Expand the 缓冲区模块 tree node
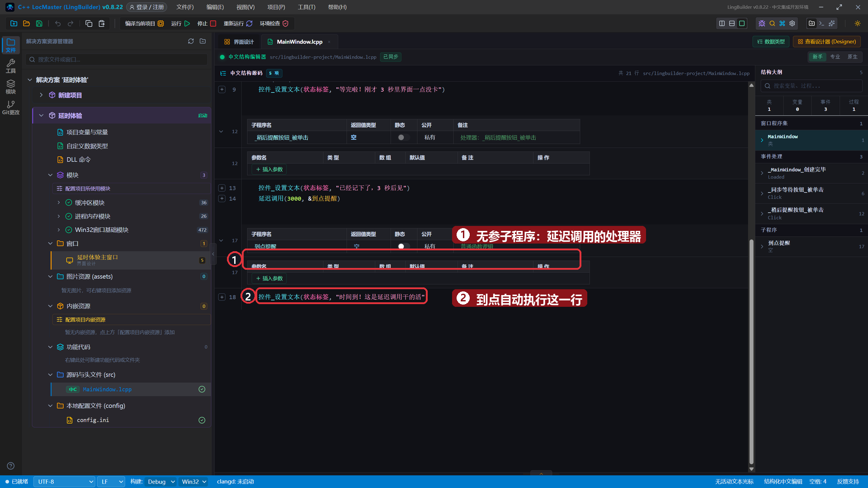868x488 pixels. [59, 202]
